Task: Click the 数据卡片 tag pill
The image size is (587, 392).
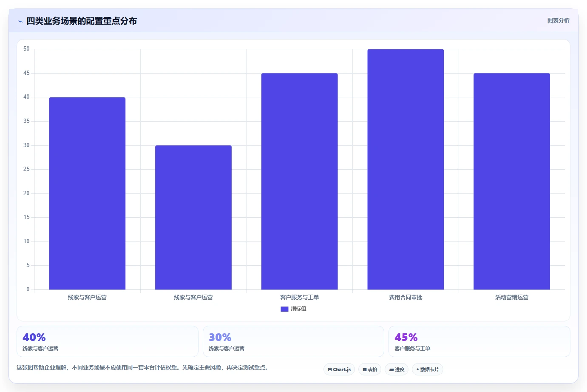Action: pyautogui.click(x=428, y=369)
